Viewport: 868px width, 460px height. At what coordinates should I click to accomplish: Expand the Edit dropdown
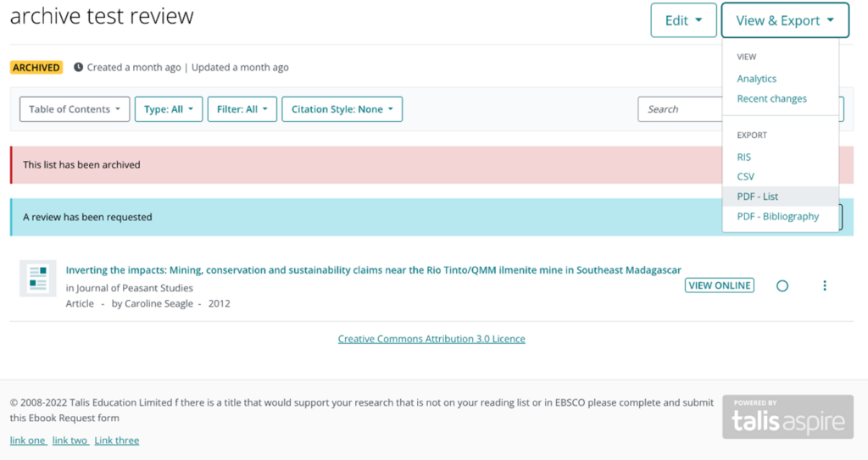tap(683, 20)
